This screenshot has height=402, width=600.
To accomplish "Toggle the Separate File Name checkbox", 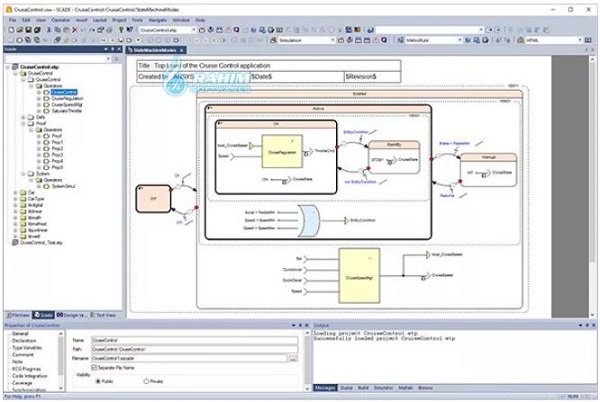I will (x=94, y=368).
